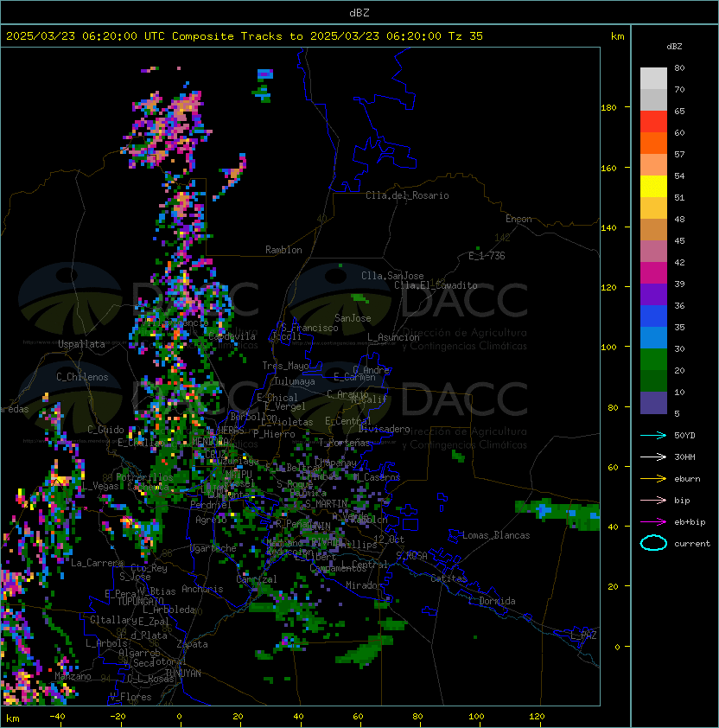The width and height of the screenshot is (719, 728).
Task: Click the 'V_Flores' map label
Action: pyautogui.click(x=130, y=697)
